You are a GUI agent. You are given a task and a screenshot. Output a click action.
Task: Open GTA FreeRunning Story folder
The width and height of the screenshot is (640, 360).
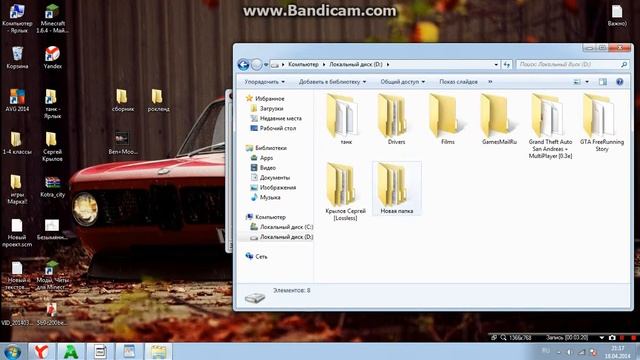602,122
